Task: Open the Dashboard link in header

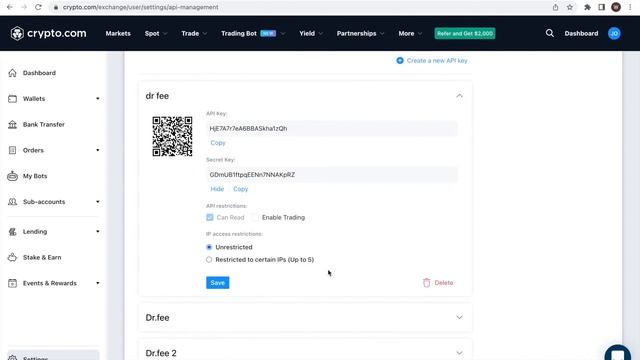Action: coord(581,33)
